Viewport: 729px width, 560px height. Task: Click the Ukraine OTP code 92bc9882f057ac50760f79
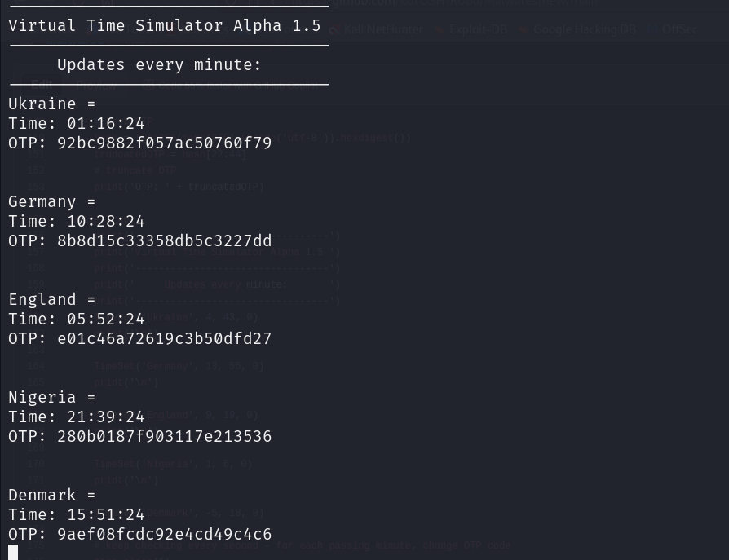(x=164, y=143)
